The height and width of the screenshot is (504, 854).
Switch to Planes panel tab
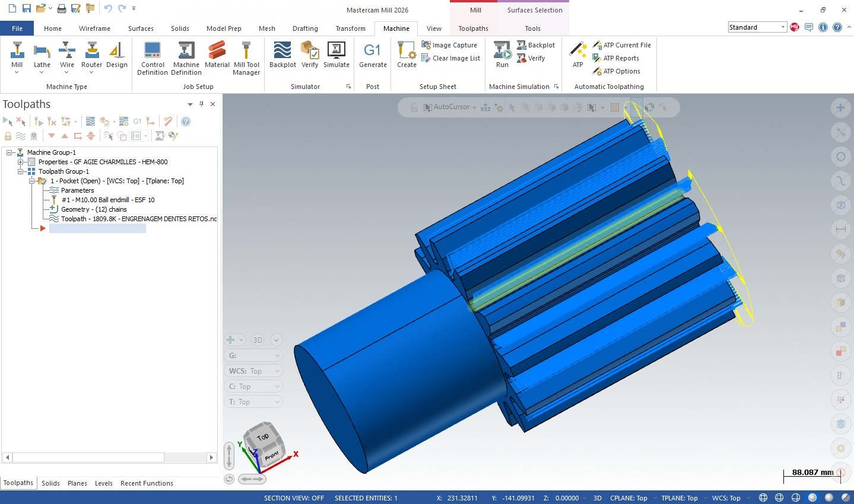tap(77, 483)
